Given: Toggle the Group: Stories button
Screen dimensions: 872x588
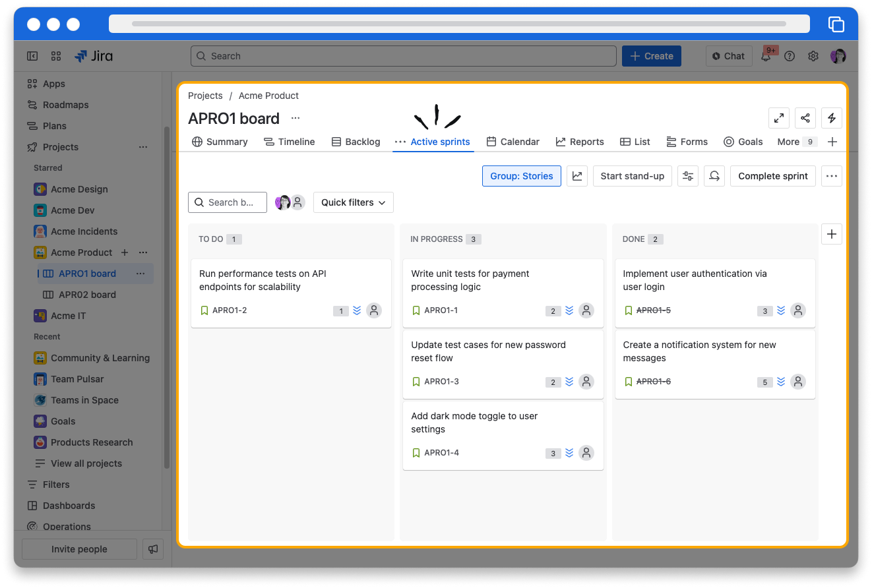Looking at the screenshot, I should [x=522, y=176].
